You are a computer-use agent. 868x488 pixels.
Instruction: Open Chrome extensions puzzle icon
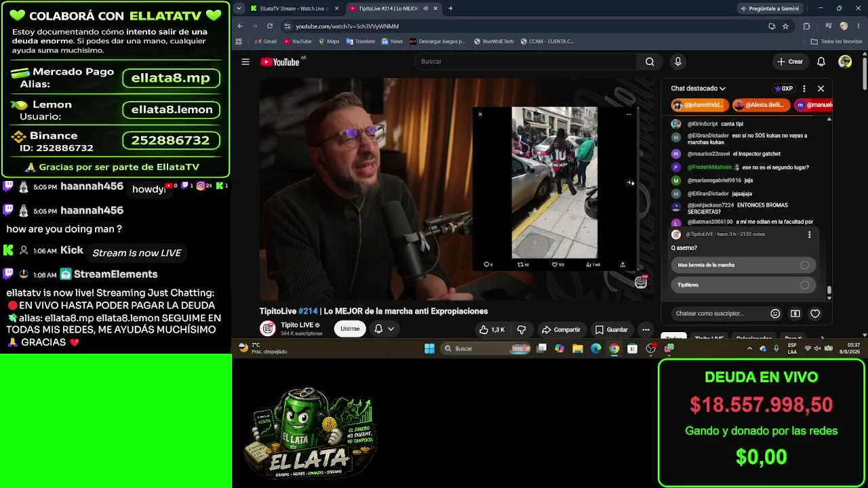tap(806, 26)
